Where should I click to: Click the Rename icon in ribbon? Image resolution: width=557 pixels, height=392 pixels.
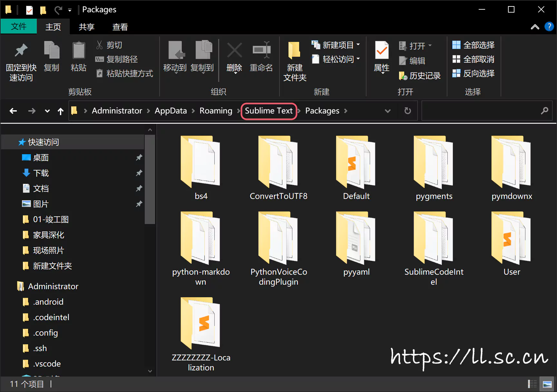coord(261,51)
